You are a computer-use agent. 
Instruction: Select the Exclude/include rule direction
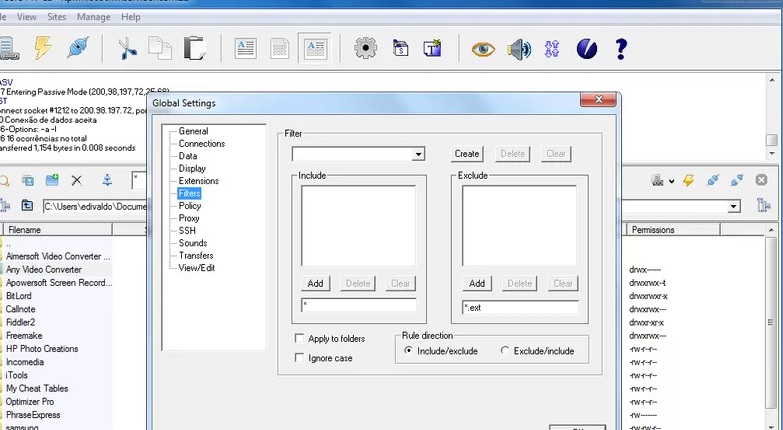[x=505, y=351]
